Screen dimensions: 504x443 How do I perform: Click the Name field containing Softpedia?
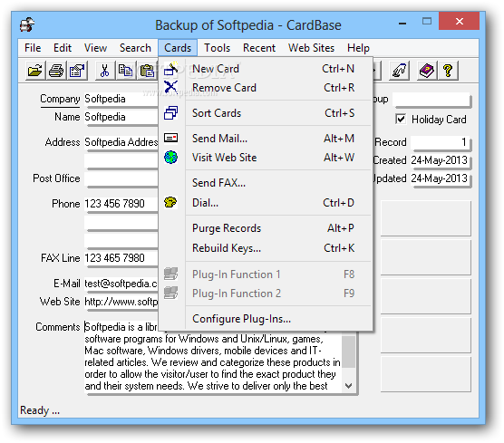pyautogui.click(x=121, y=117)
